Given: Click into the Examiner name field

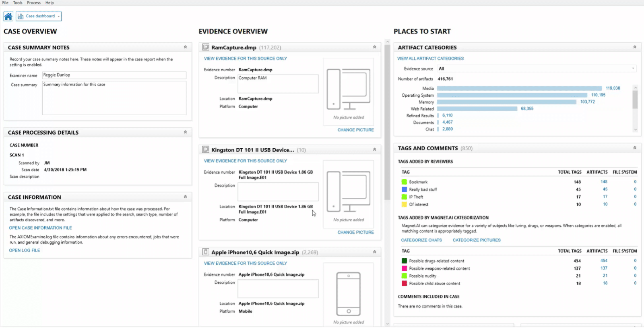Looking at the screenshot, I should [114, 75].
